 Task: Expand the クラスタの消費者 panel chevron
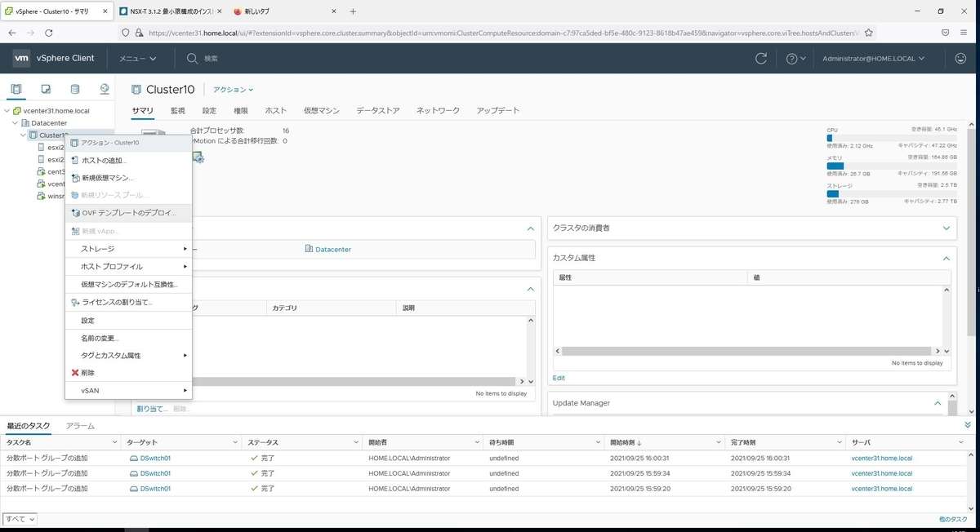coord(947,228)
